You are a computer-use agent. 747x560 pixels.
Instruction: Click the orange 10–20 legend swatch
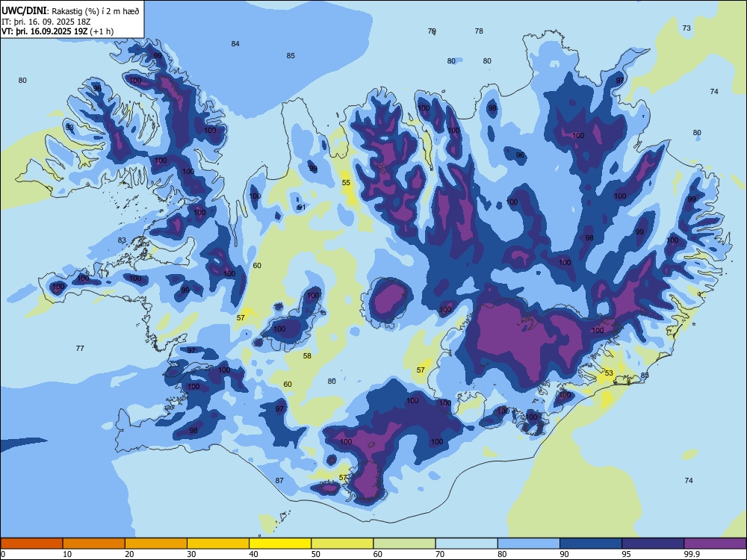coord(94,544)
